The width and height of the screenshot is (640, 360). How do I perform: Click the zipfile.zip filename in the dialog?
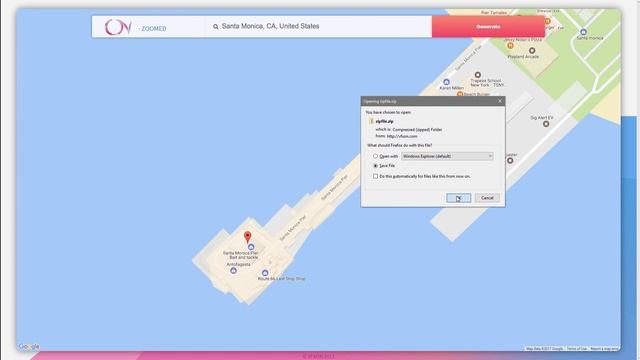384,121
